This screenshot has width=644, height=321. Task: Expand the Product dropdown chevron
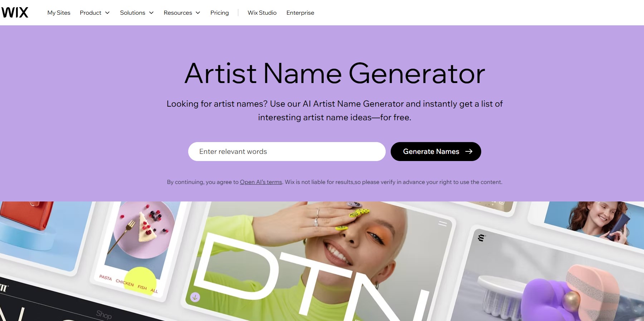[107, 13]
